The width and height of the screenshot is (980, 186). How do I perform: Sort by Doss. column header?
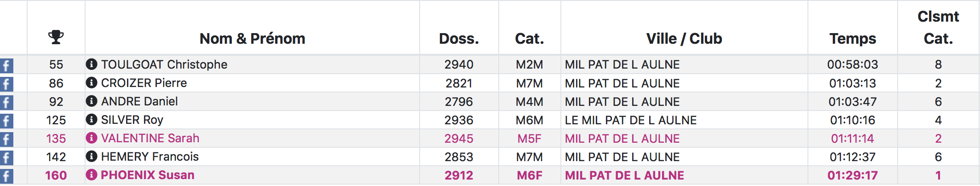pyautogui.click(x=459, y=39)
